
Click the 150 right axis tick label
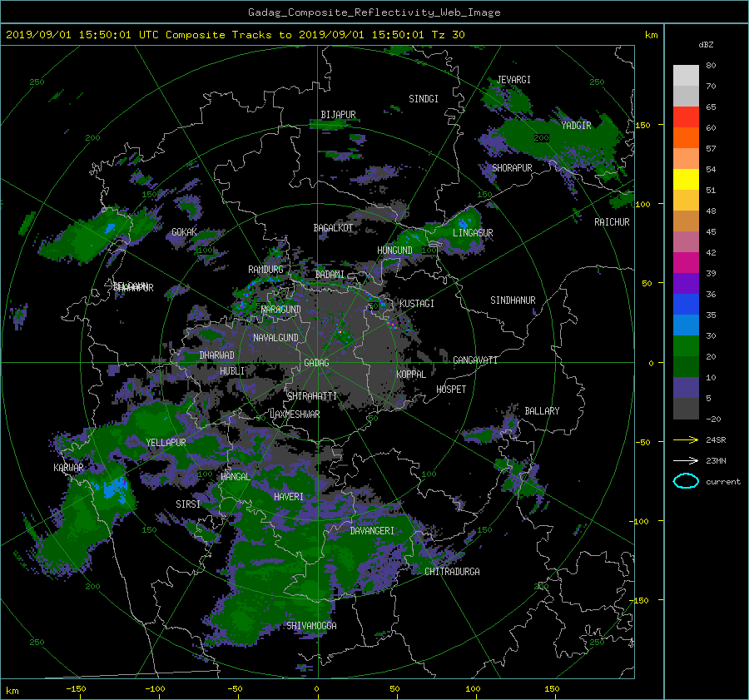(643, 125)
